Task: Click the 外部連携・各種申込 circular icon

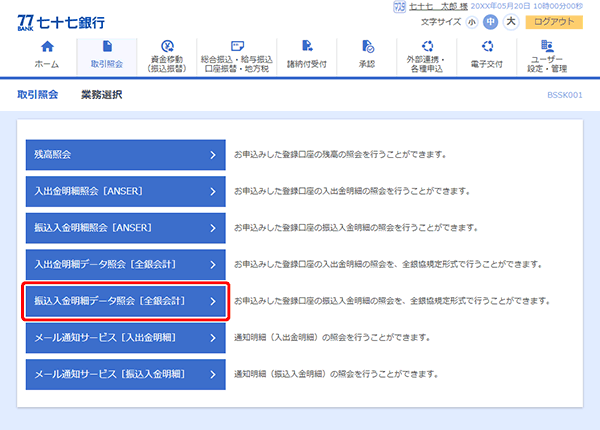Action: pyautogui.click(x=427, y=46)
